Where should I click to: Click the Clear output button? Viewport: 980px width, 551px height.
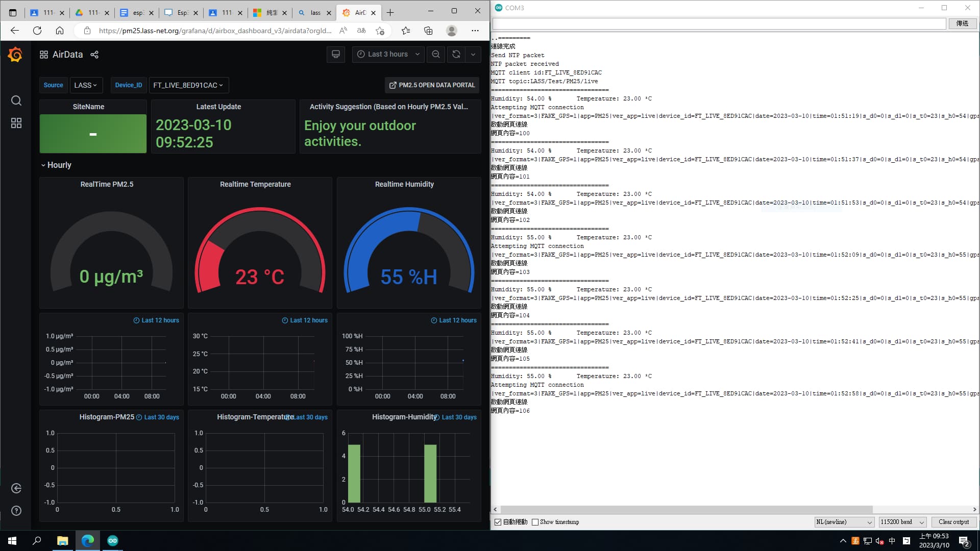pos(953,522)
